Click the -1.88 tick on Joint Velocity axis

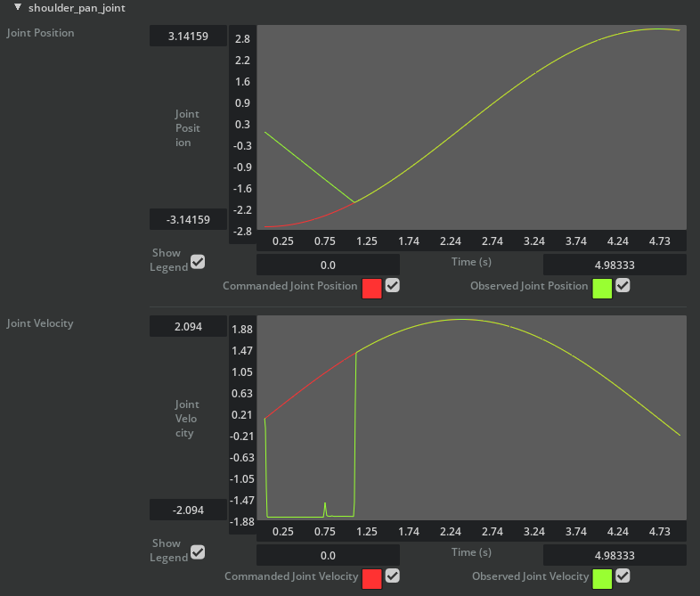pyautogui.click(x=242, y=521)
